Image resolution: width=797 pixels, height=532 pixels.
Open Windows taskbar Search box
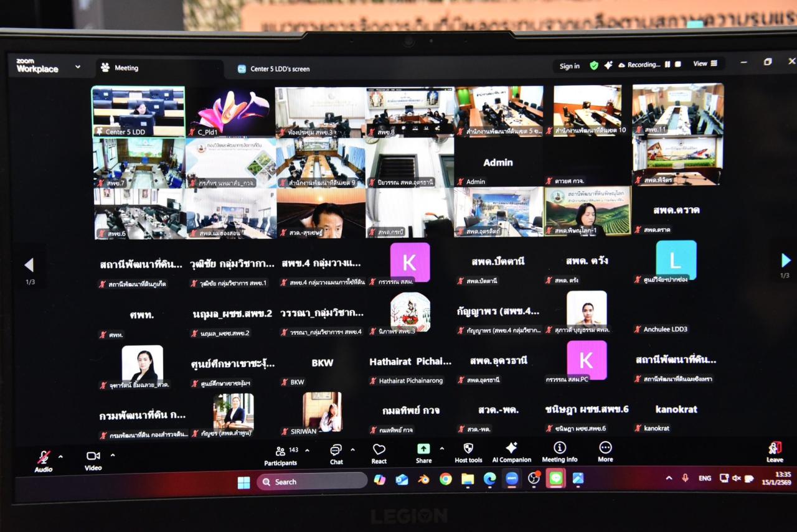coord(312,482)
